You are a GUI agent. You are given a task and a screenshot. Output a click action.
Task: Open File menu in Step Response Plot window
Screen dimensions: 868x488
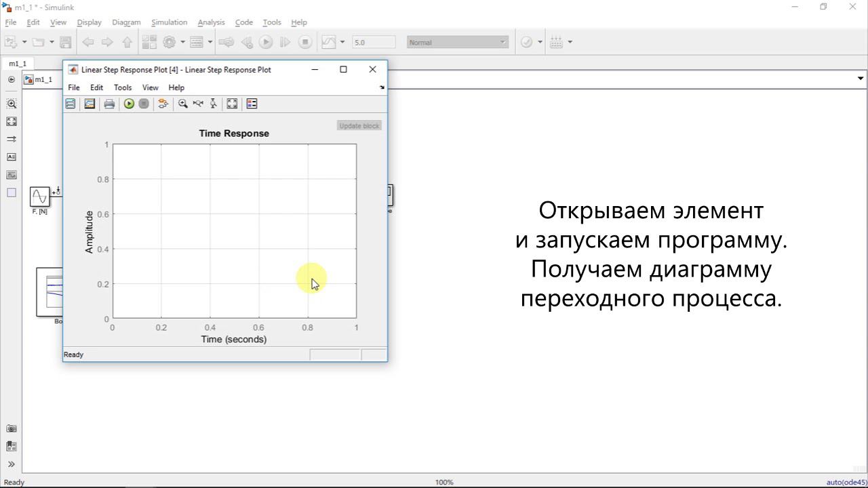pos(74,87)
